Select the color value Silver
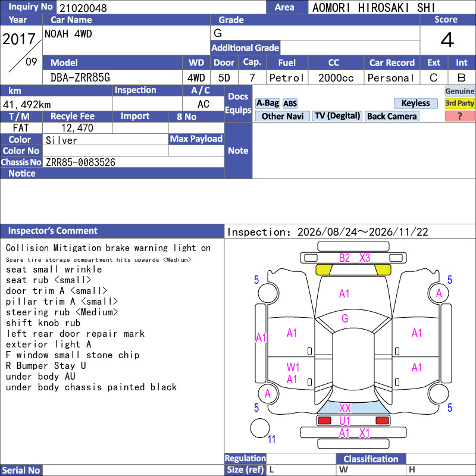The width and height of the screenshot is (476, 476). click(61, 140)
